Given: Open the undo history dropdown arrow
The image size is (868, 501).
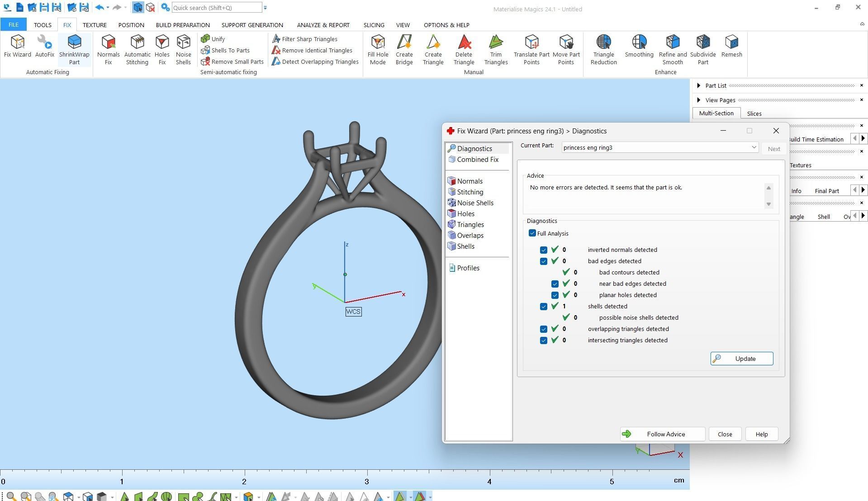Looking at the screenshot, I should 108,8.
